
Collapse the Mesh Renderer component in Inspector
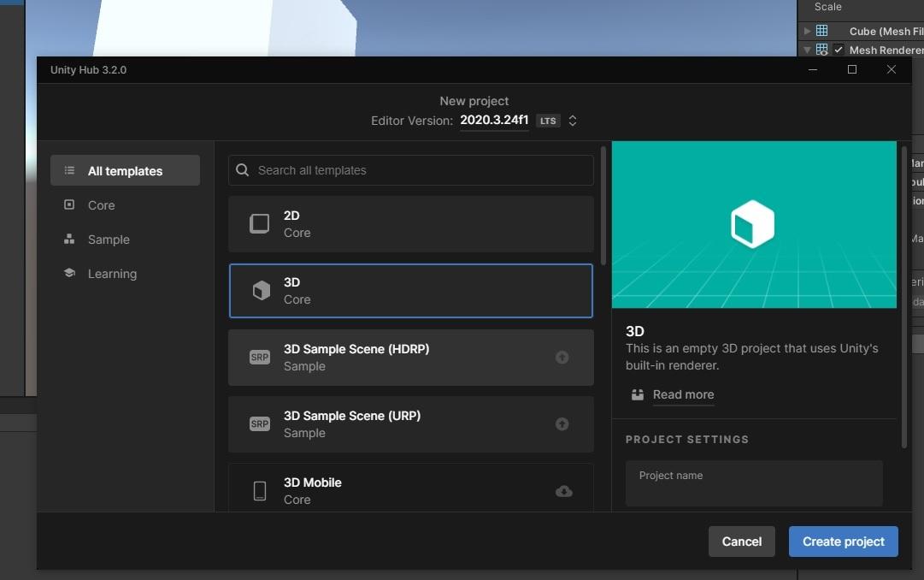click(x=807, y=50)
